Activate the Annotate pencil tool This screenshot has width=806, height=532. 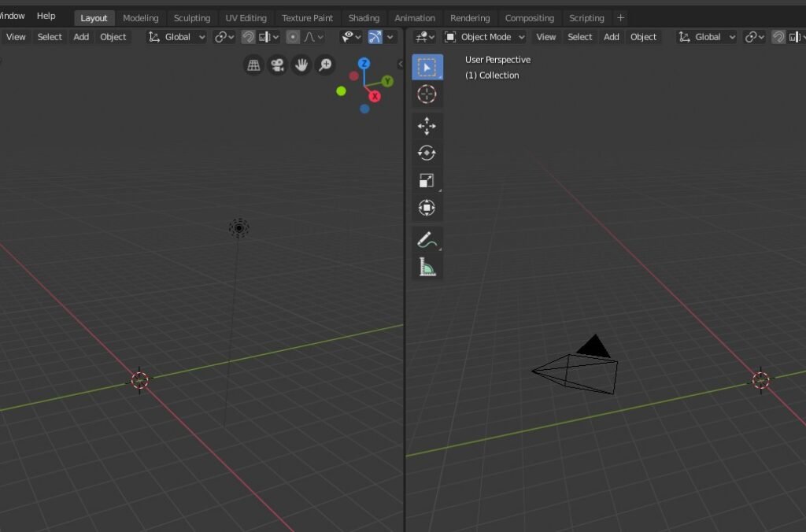coord(427,240)
